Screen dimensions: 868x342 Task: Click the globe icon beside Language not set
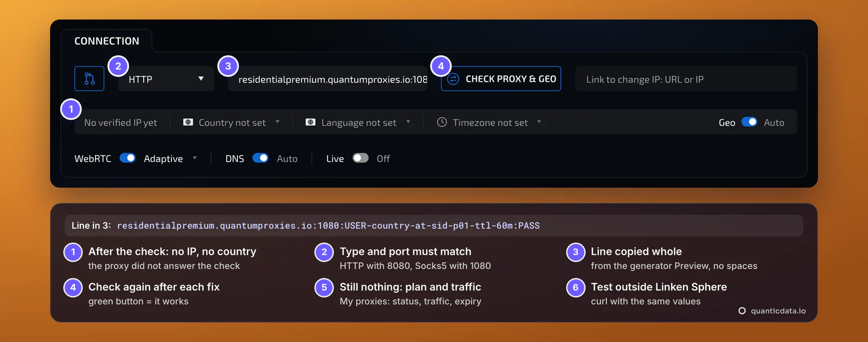point(310,122)
